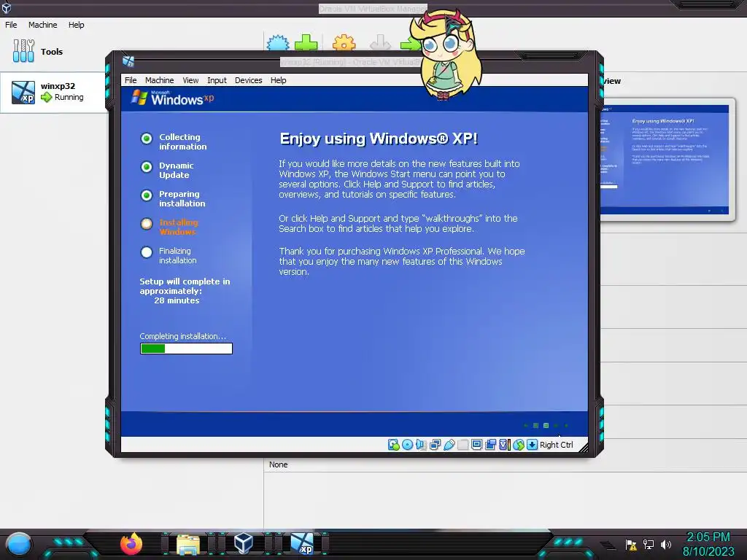Click the "28 minutes" remaining time text
This screenshot has width=747, height=560.
(177, 300)
